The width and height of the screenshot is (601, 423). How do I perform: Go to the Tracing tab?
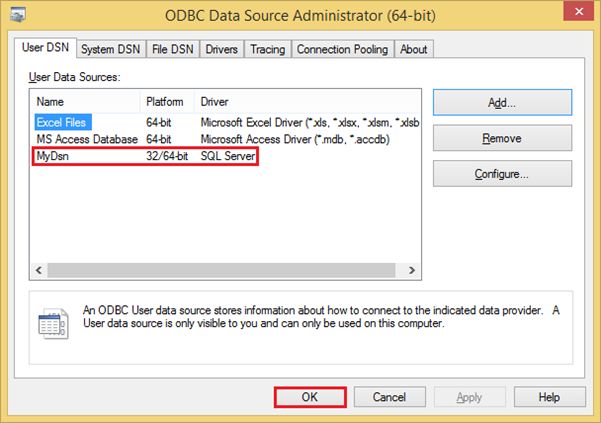tap(267, 49)
